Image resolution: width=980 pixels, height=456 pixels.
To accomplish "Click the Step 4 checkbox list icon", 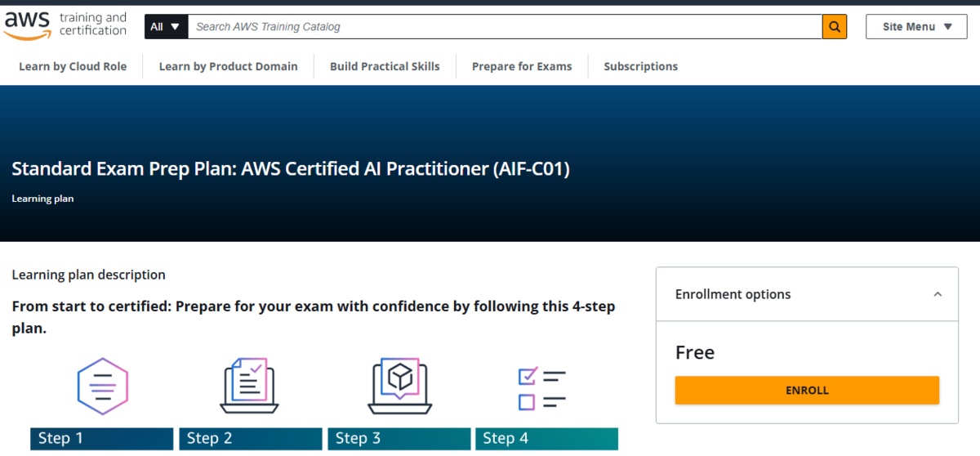I will [542, 389].
